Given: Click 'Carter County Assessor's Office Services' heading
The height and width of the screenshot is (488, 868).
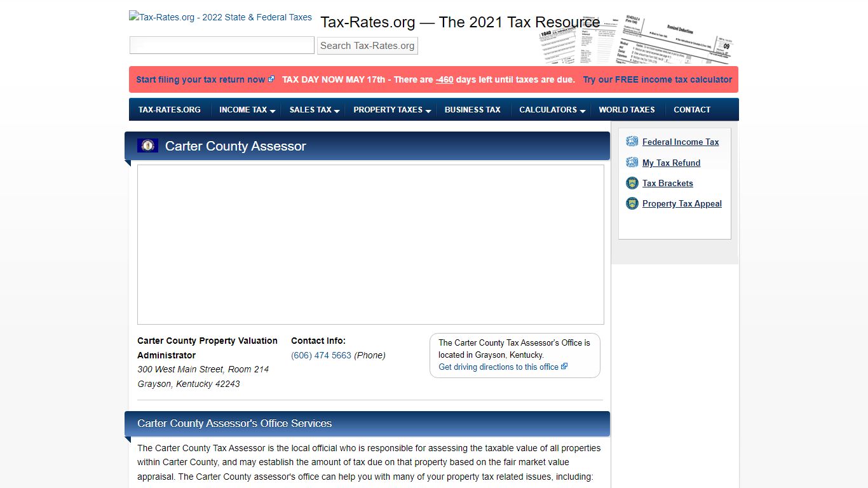Looking at the screenshot, I should click(234, 423).
